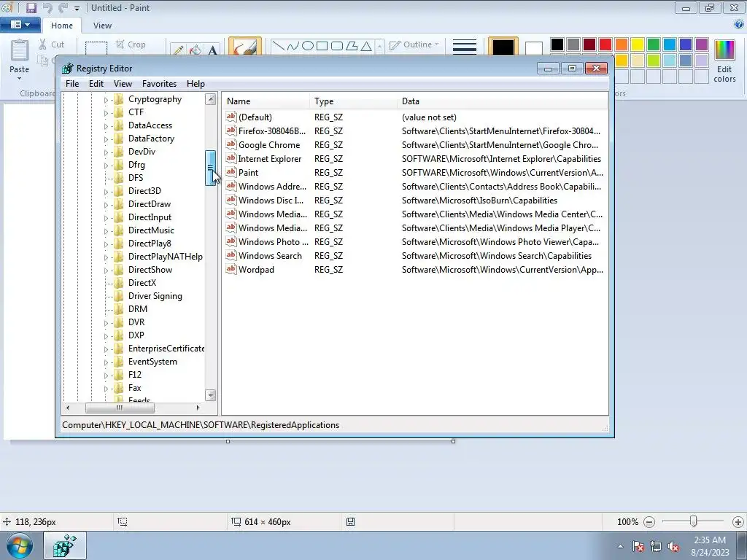Image resolution: width=747 pixels, height=560 pixels.
Task: Open the line Size selector
Action: click(465, 46)
